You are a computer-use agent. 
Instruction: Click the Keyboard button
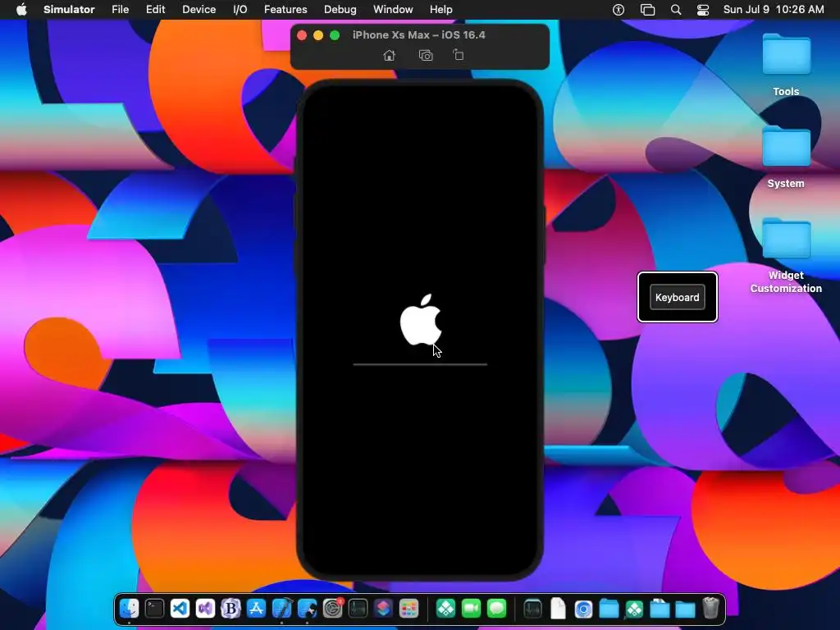[677, 297]
